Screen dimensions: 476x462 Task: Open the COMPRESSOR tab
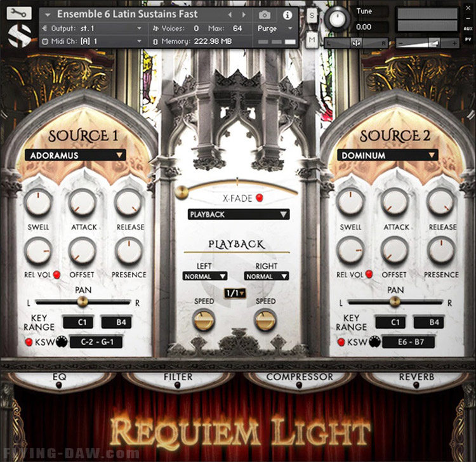click(300, 377)
